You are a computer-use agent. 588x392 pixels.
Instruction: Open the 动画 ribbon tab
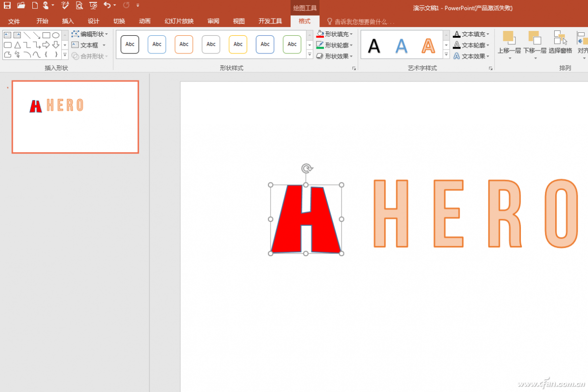click(x=145, y=21)
